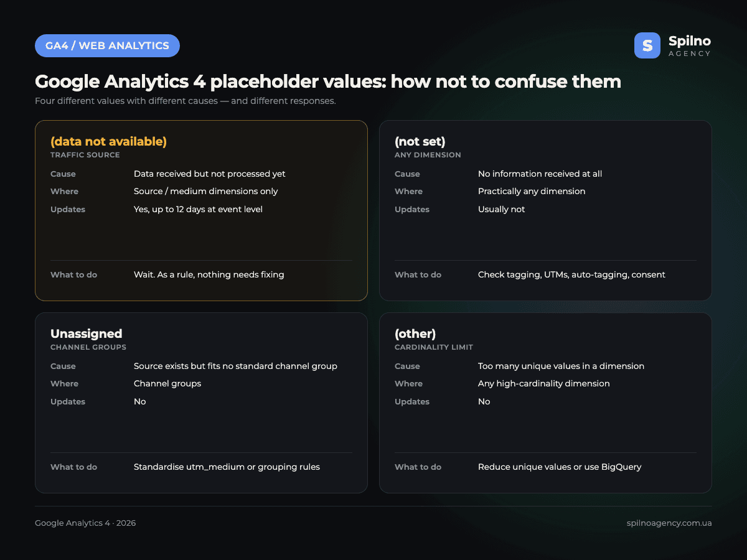The image size is (747, 560).
Task: Click the (not set) card heading
Action: (420, 142)
